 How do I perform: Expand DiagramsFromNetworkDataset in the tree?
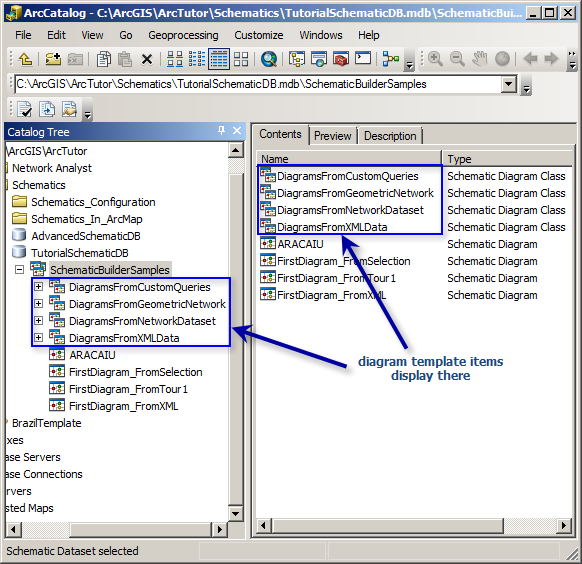click(38, 321)
